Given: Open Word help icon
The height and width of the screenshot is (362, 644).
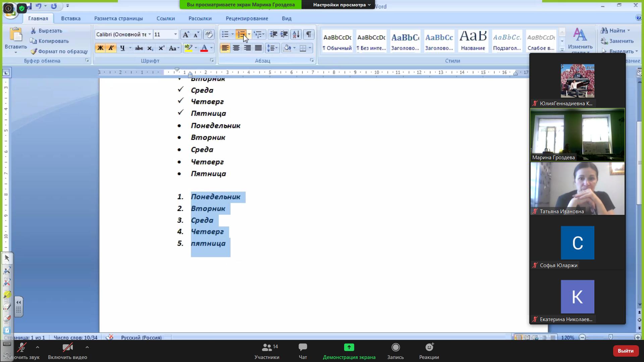Looking at the screenshot, I should pyautogui.click(x=638, y=18).
